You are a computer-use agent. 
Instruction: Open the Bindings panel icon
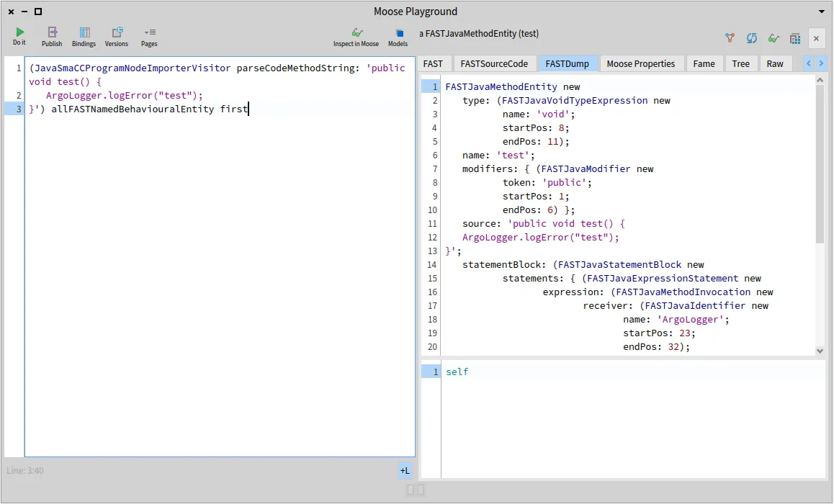(x=84, y=37)
